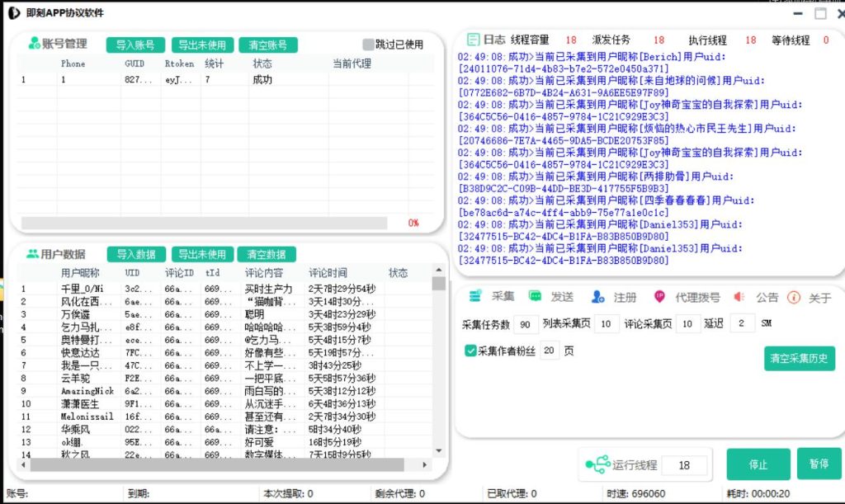Click the 运行线程 branch icon
Viewport: 845px width, 504px height.
pos(597,464)
